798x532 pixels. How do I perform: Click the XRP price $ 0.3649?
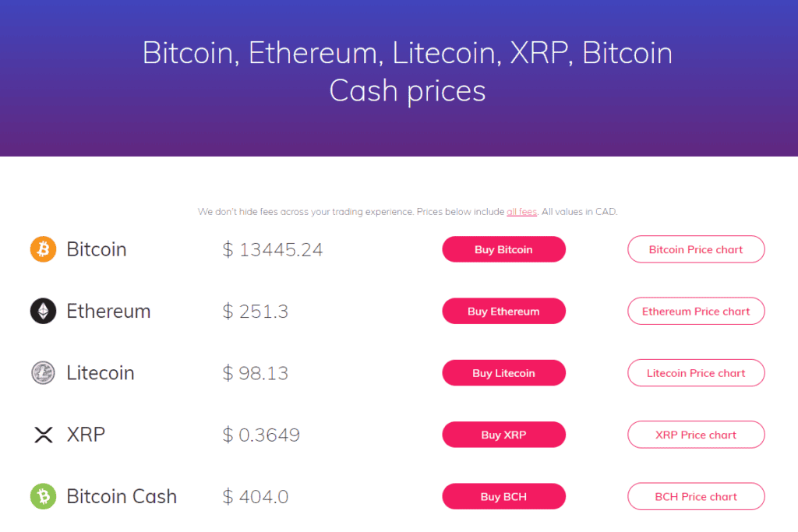click(261, 435)
